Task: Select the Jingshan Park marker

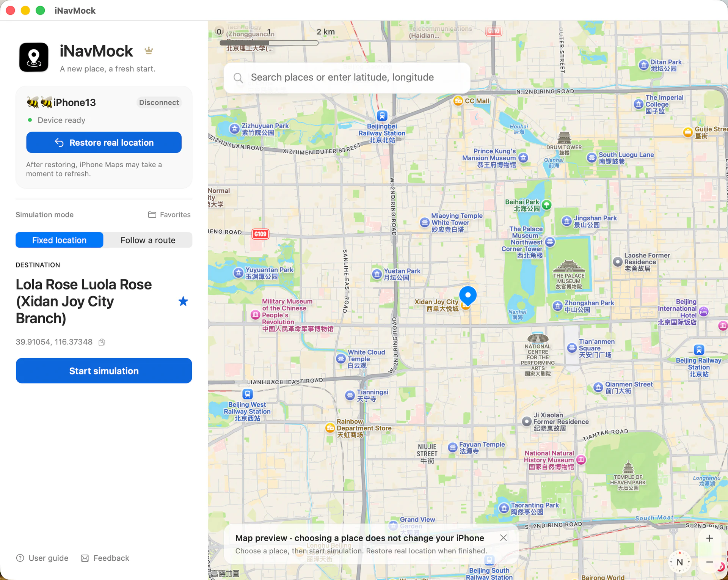Action: pos(566,221)
